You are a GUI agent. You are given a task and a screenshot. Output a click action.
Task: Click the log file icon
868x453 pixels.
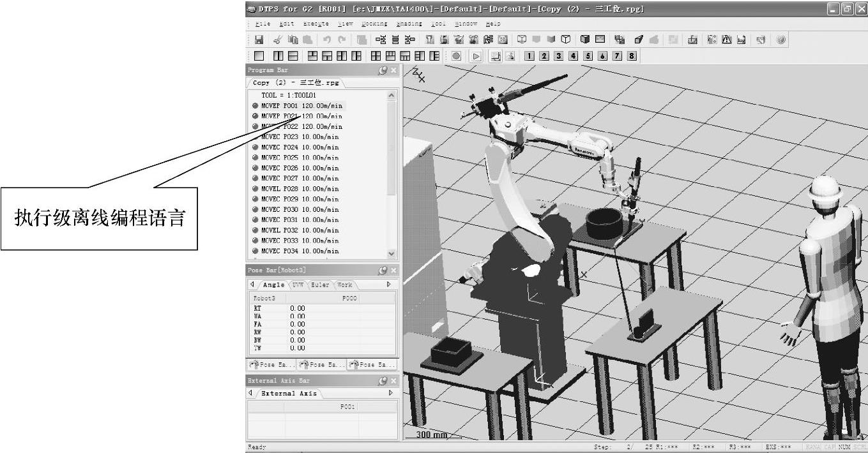pos(742,40)
